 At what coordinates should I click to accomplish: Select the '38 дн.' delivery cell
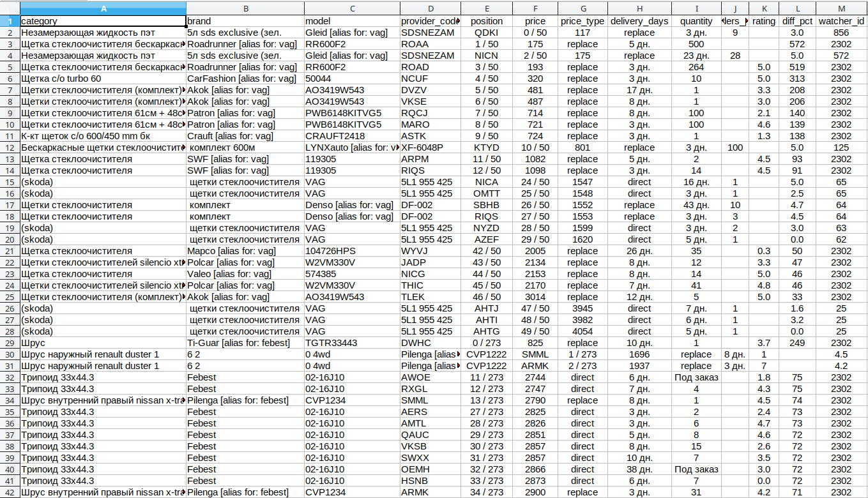tap(639, 469)
